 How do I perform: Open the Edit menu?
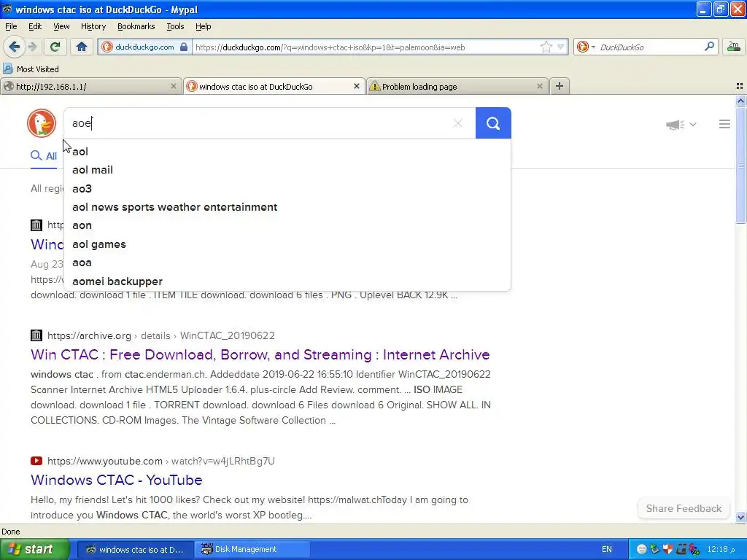35,26
